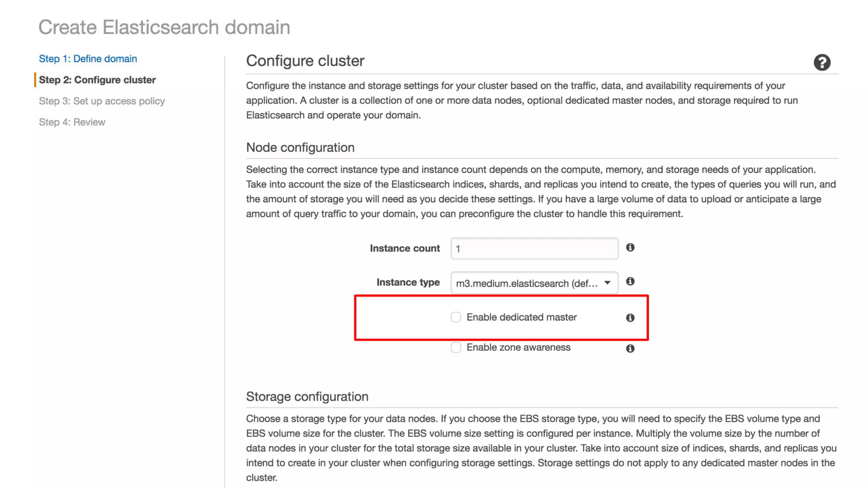Select Step 4: Review
Screen dimensions: 868x488
(x=72, y=122)
